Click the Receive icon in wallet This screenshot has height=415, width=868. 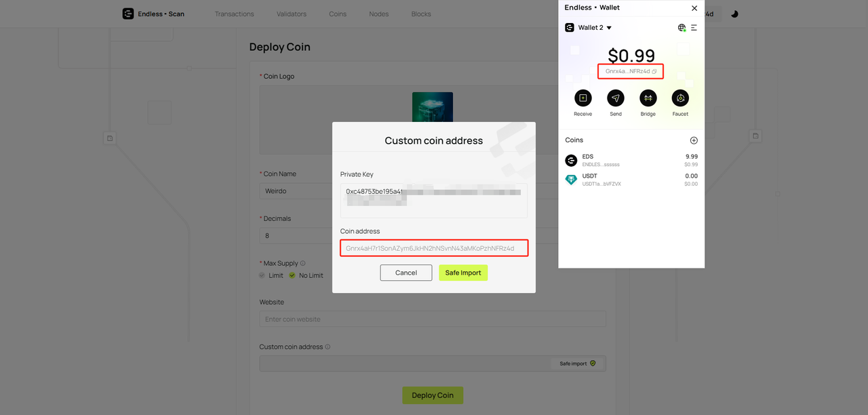583,98
